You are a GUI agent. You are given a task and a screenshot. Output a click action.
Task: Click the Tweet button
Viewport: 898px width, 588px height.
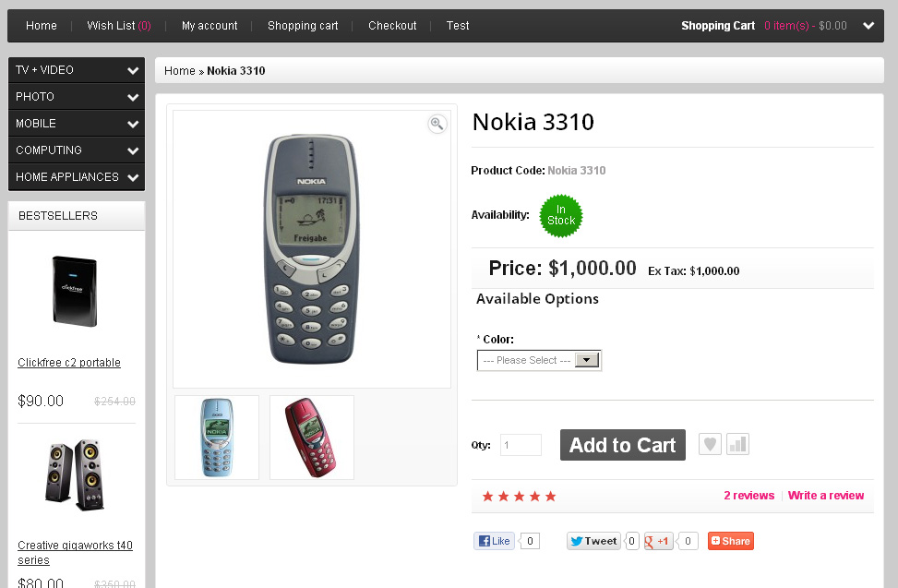(x=593, y=541)
